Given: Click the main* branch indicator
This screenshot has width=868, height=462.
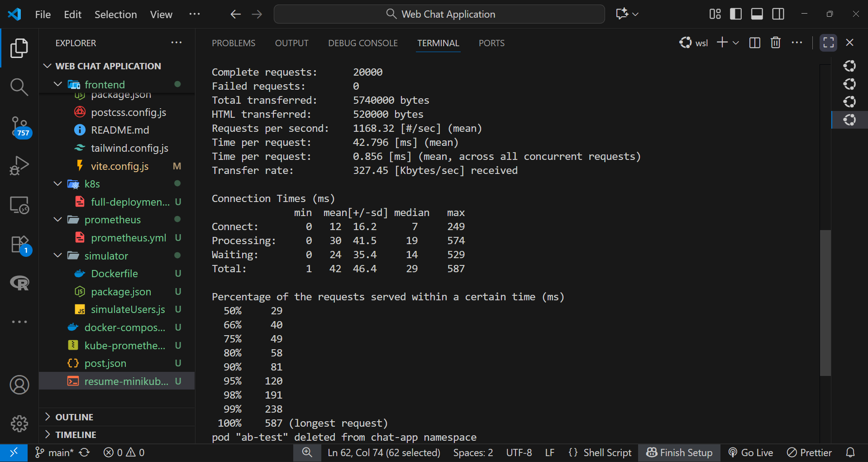Looking at the screenshot, I should (x=54, y=452).
